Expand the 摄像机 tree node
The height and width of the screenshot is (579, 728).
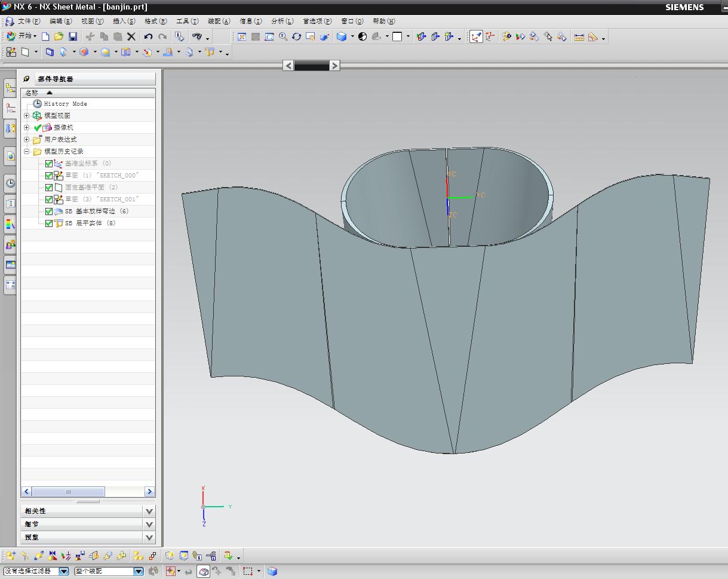pos(26,127)
